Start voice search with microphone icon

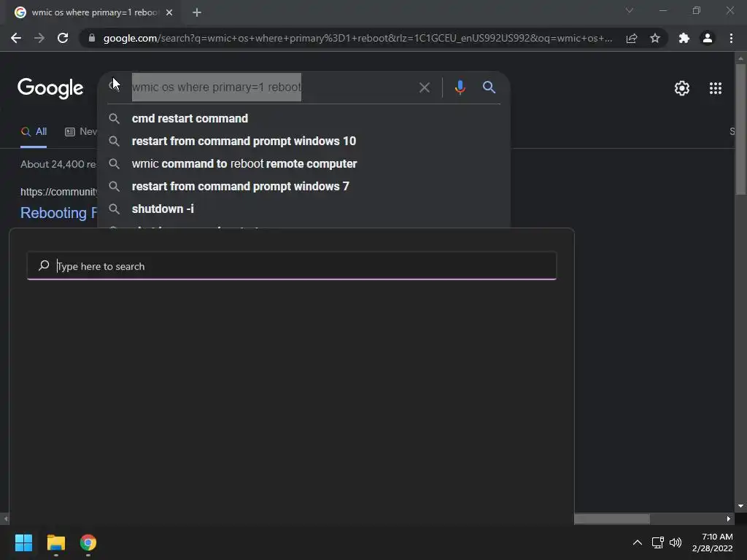click(x=460, y=87)
